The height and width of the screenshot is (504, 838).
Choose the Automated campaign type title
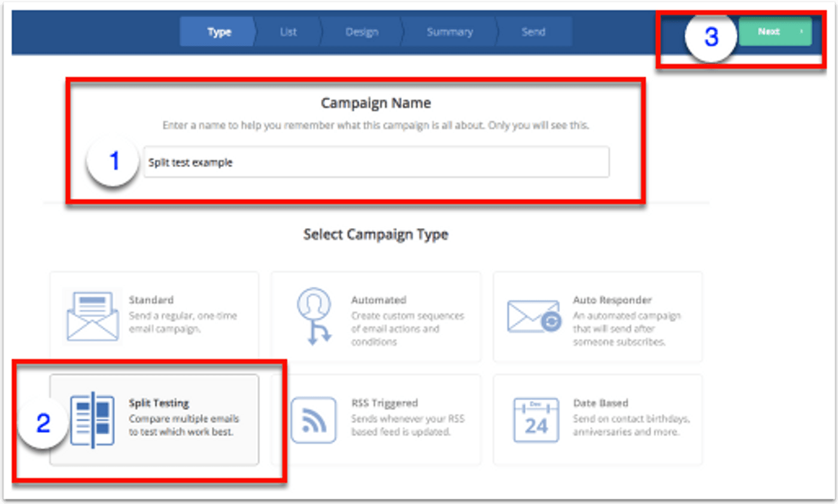pos(378,300)
